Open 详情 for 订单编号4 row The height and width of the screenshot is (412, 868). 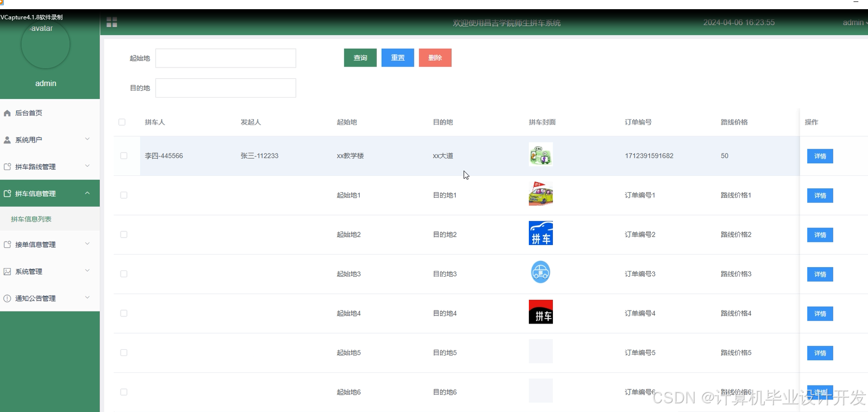[x=820, y=314]
